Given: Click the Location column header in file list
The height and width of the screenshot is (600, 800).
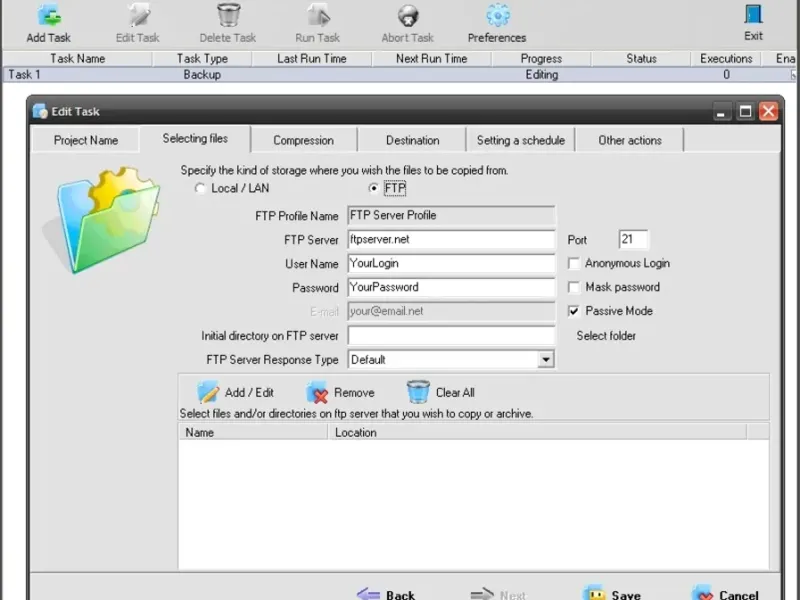Looking at the screenshot, I should tap(537, 433).
